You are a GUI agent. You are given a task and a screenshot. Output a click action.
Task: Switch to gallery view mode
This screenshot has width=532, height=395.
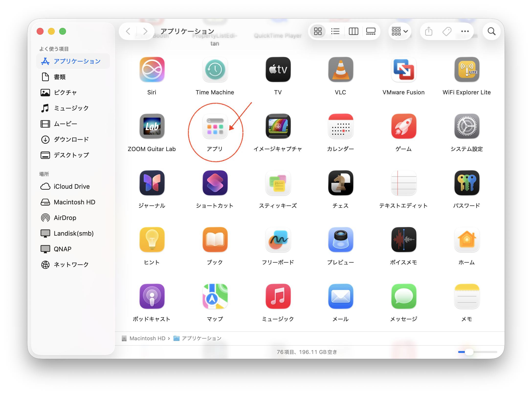(371, 31)
